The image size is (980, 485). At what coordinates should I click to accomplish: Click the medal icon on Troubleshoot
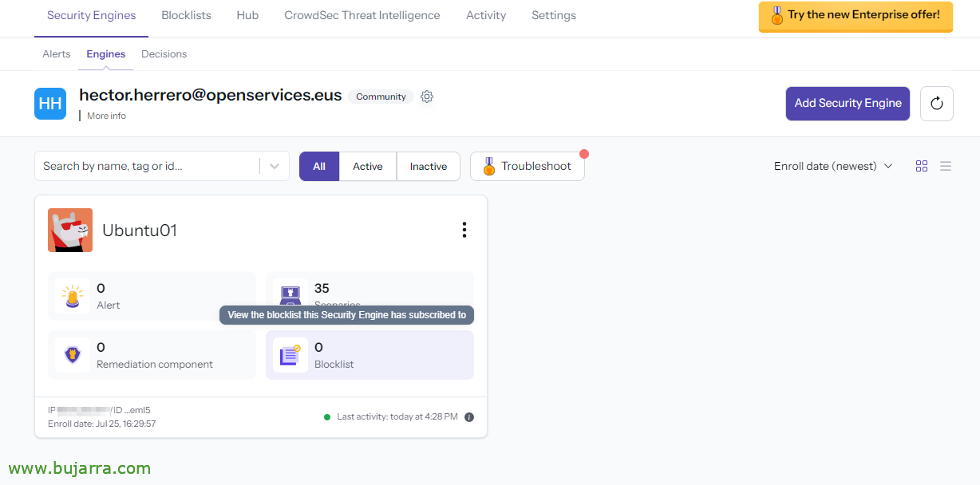click(488, 166)
